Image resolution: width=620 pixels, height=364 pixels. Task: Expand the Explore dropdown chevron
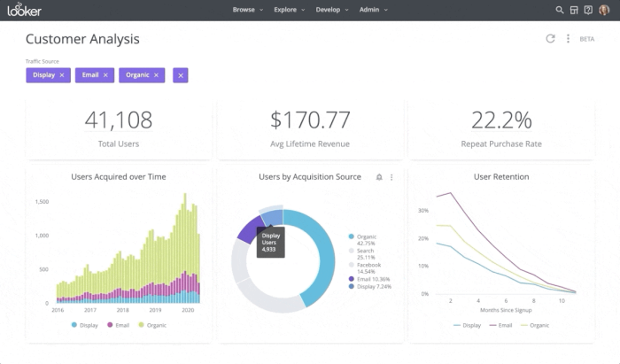pyautogui.click(x=303, y=10)
